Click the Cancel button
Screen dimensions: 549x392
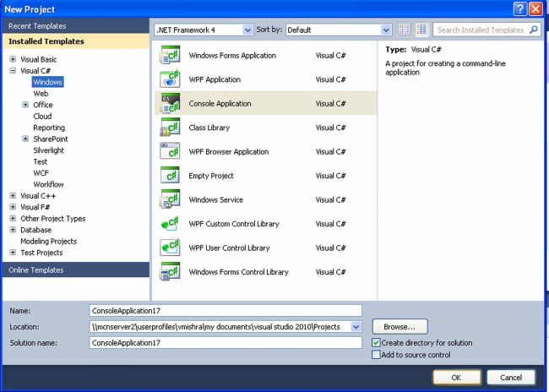[x=511, y=378]
